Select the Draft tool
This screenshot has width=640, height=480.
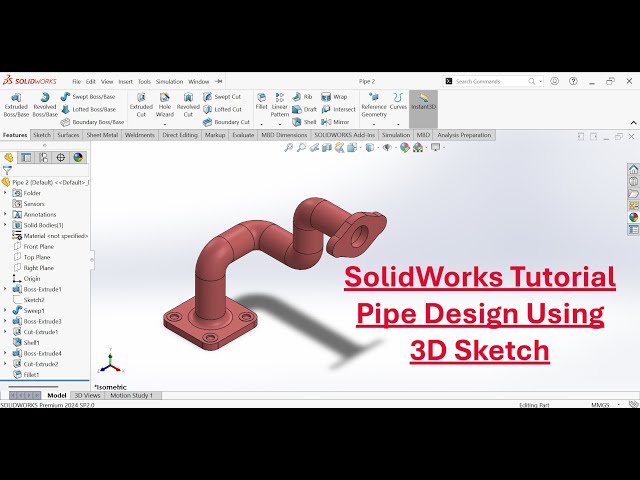(305, 109)
